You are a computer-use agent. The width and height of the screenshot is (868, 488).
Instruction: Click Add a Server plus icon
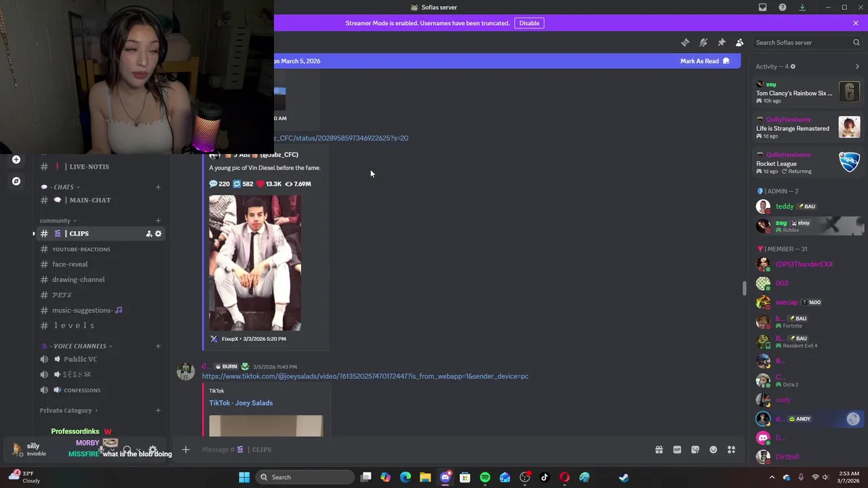pyautogui.click(x=16, y=160)
